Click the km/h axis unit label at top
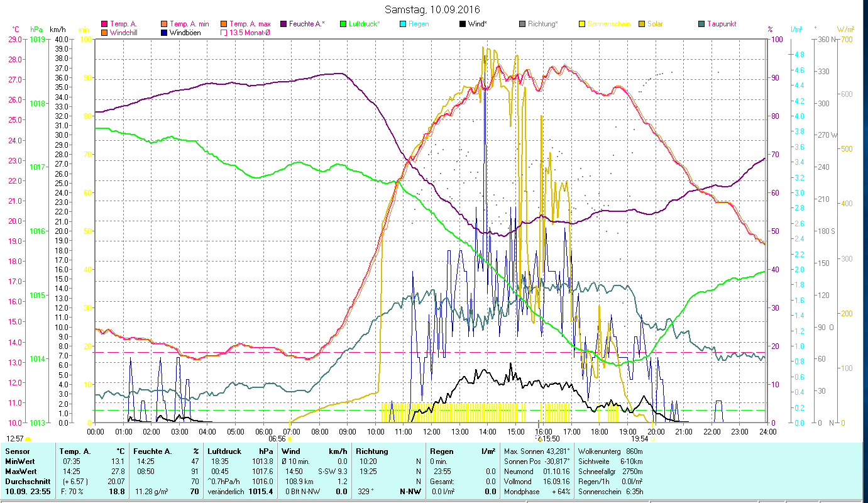The height and width of the screenshot is (503, 868). [x=57, y=30]
